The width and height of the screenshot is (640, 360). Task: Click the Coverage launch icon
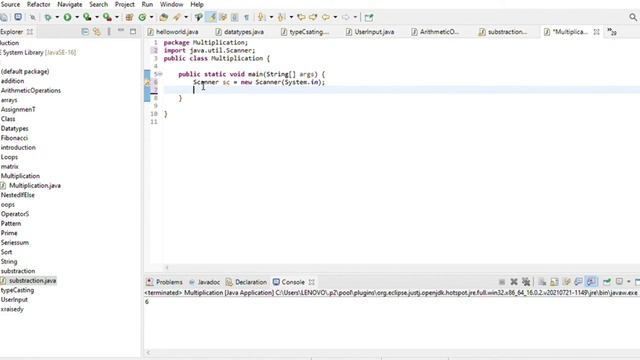(x=87, y=17)
